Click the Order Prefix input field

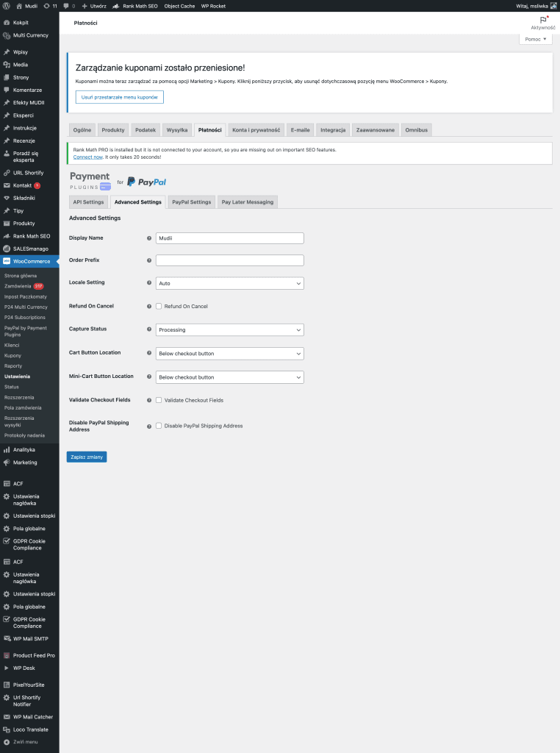(230, 260)
